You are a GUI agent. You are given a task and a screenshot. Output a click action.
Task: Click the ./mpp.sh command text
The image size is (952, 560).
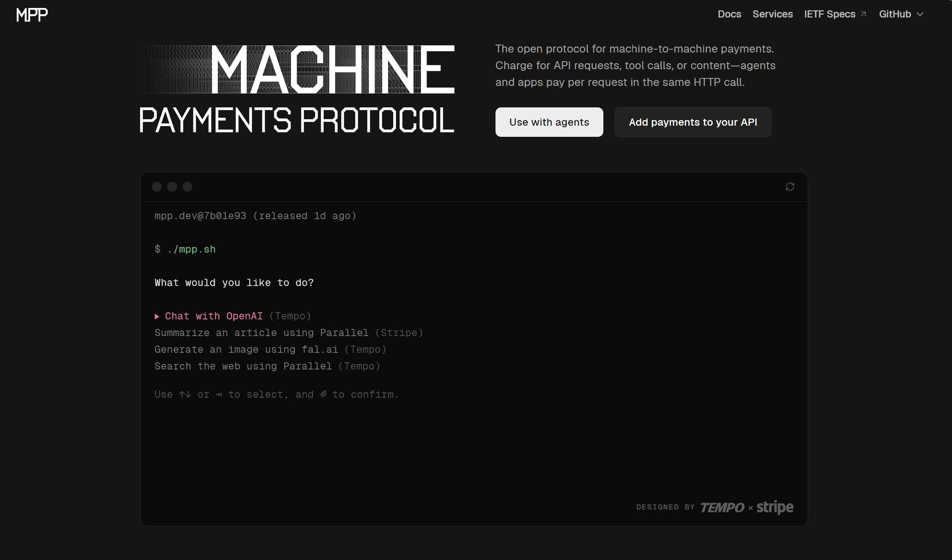pos(191,249)
